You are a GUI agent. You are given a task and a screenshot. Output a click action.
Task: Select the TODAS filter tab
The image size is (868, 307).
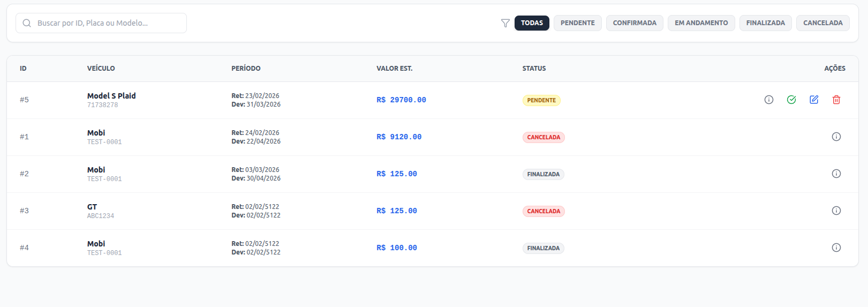tap(532, 23)
